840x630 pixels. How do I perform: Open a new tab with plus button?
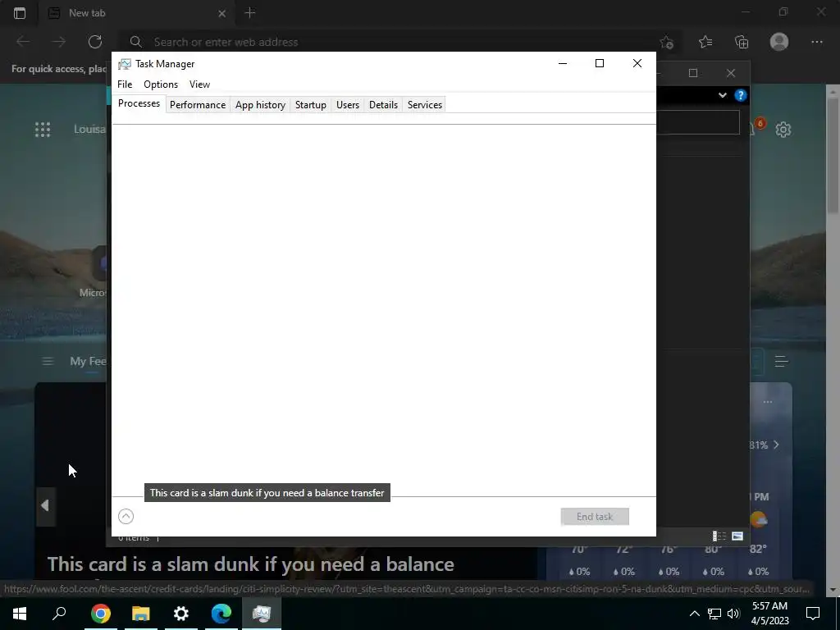click(249, 13)
